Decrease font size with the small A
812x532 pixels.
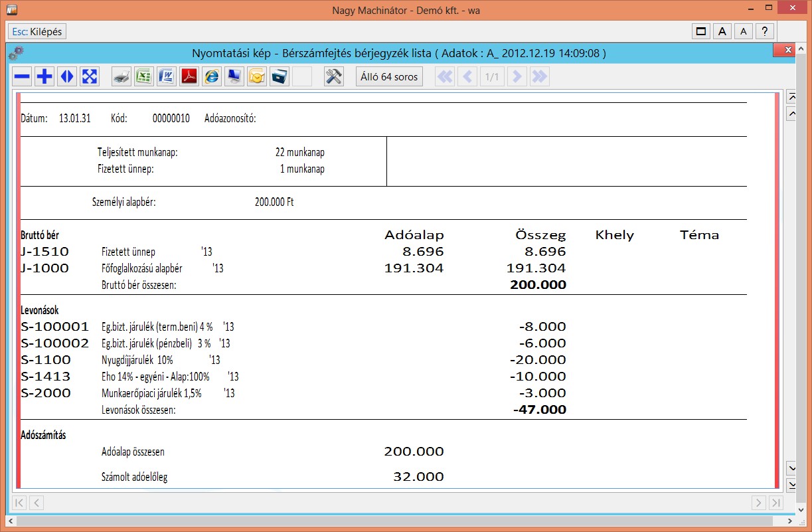point(744,31)
